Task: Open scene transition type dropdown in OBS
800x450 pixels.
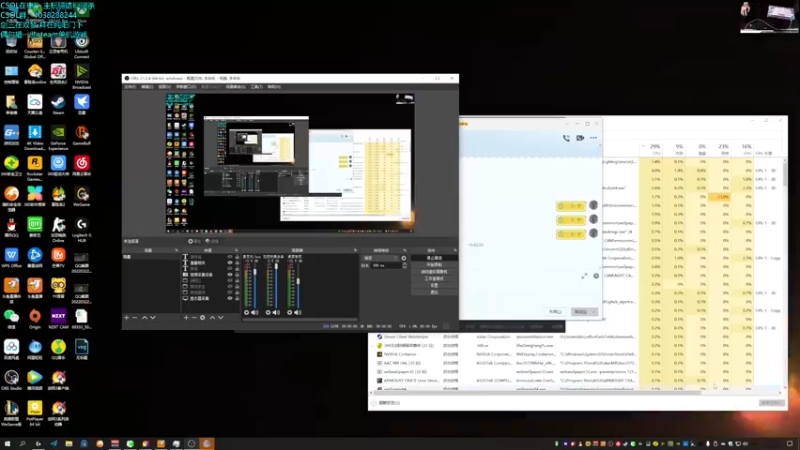Action: coord(380,258)
